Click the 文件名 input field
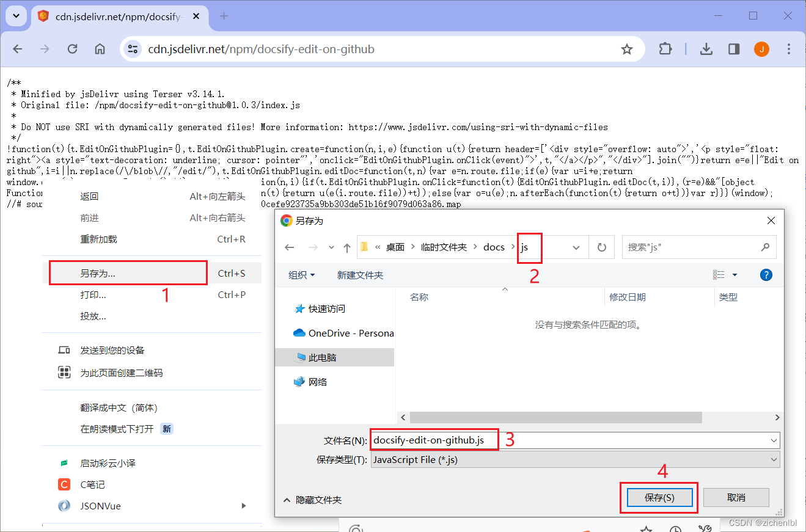The height and width of the screenshot is (532, 806). 575,440
